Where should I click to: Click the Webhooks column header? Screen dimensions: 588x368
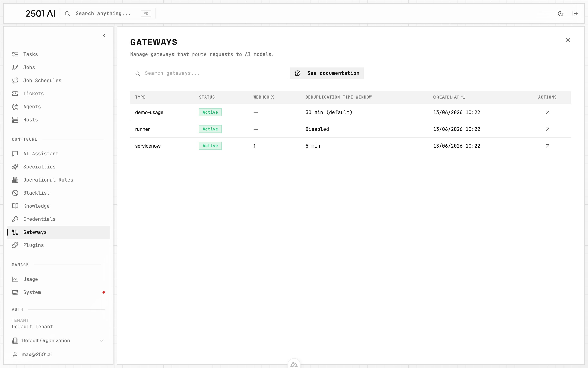(264, 97)
